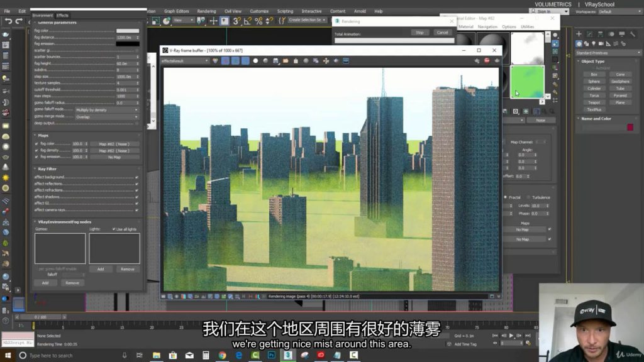Image resolution: width=644 pixels, height=362 pixels.
Task: Click the teapot icon in left V-Ray toolbar
Action: point(6,35)
